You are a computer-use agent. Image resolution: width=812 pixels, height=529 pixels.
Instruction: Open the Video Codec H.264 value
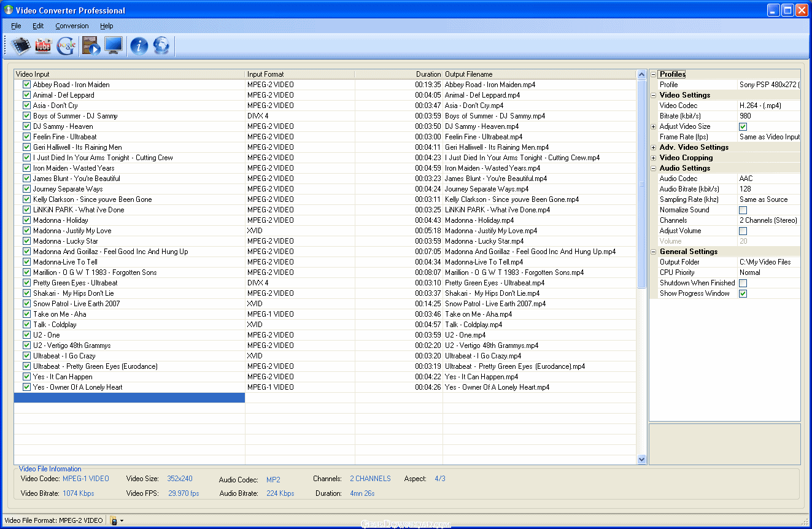(x=769, y=106)
